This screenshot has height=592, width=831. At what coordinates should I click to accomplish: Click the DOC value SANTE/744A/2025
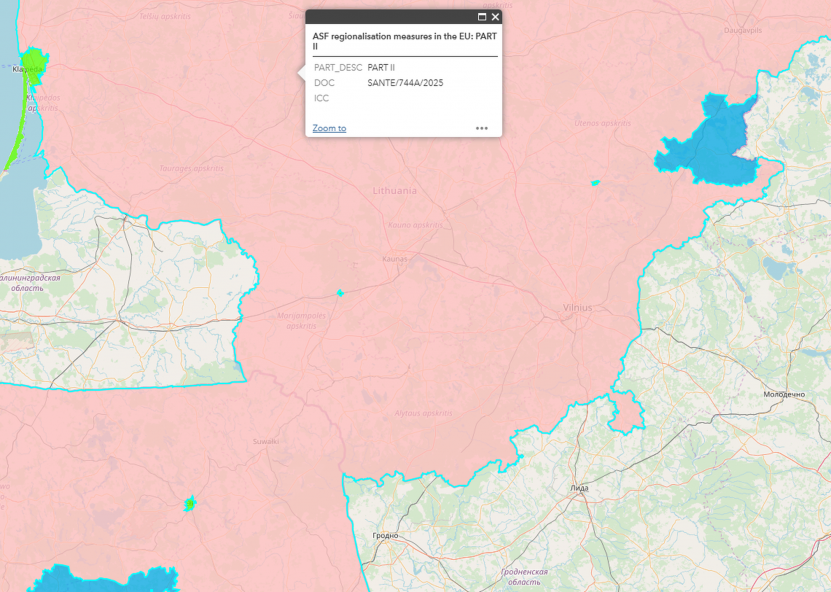405,83
